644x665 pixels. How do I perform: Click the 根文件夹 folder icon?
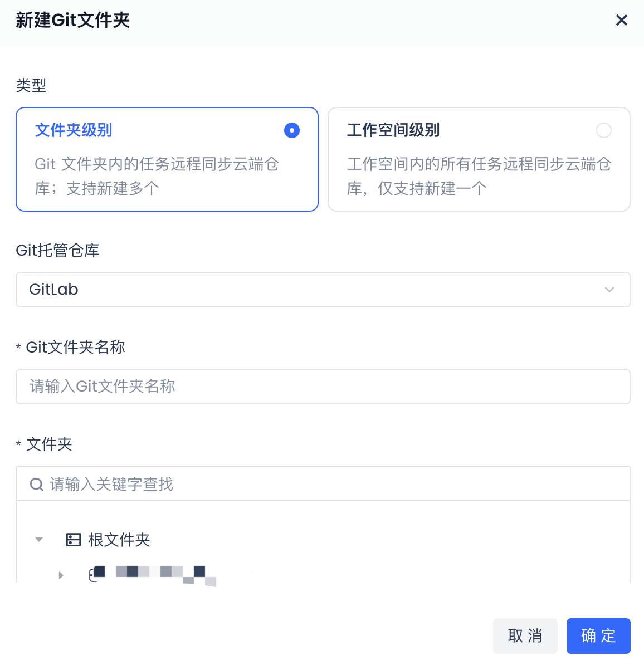74,540
